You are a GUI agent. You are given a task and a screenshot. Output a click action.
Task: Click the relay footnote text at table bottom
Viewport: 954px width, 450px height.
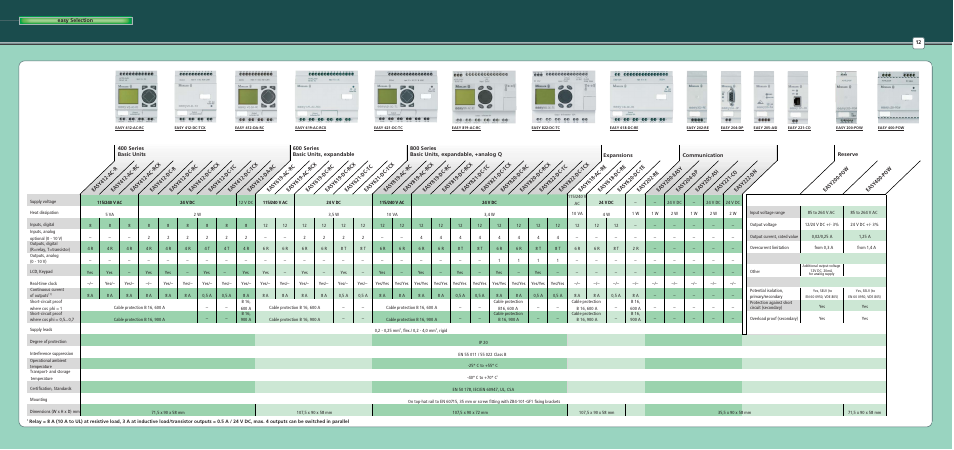pos(188,421)
